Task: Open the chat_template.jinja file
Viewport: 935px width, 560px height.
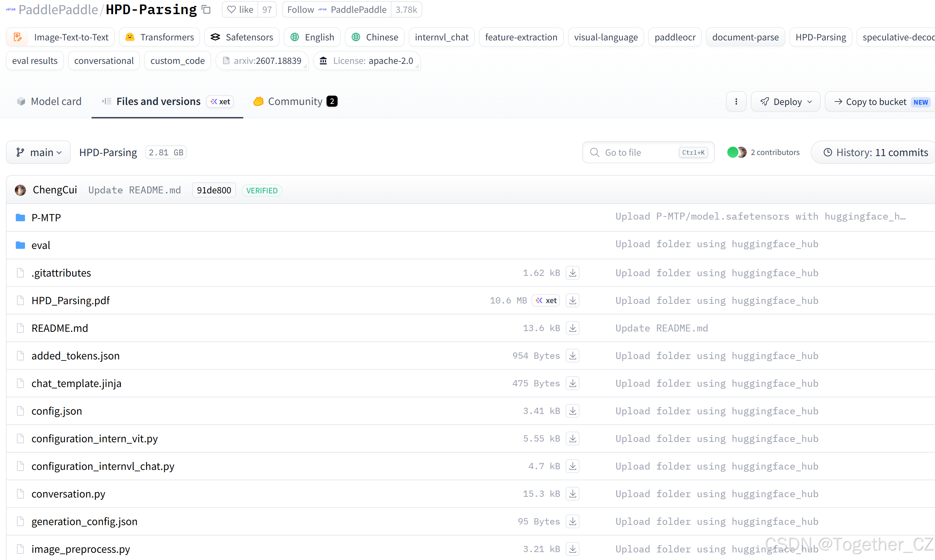Action: 76,383
